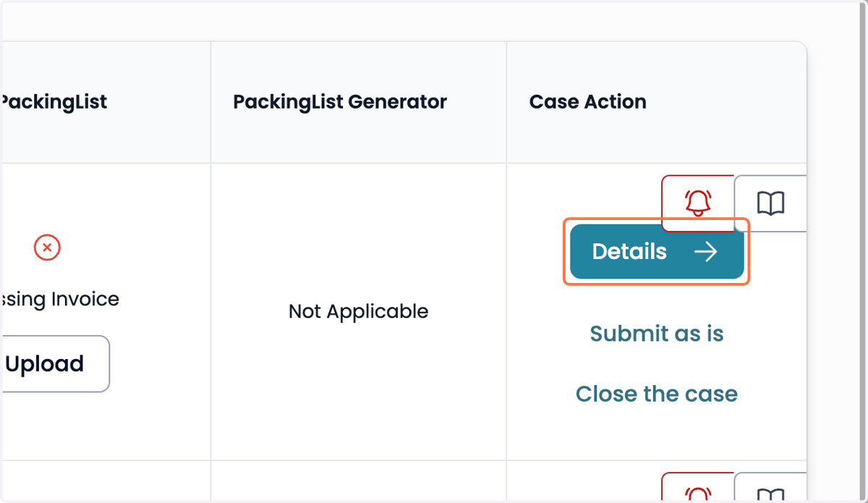Click the partially visible book icon in second row
Screen dimensions: 868x503
pyautogui.click(x=770, y=494)
